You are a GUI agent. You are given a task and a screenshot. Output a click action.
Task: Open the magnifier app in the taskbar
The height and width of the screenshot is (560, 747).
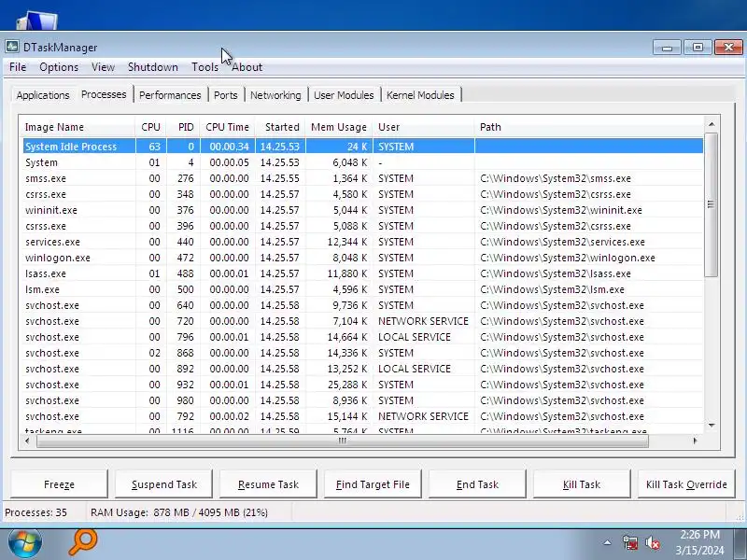83,542
